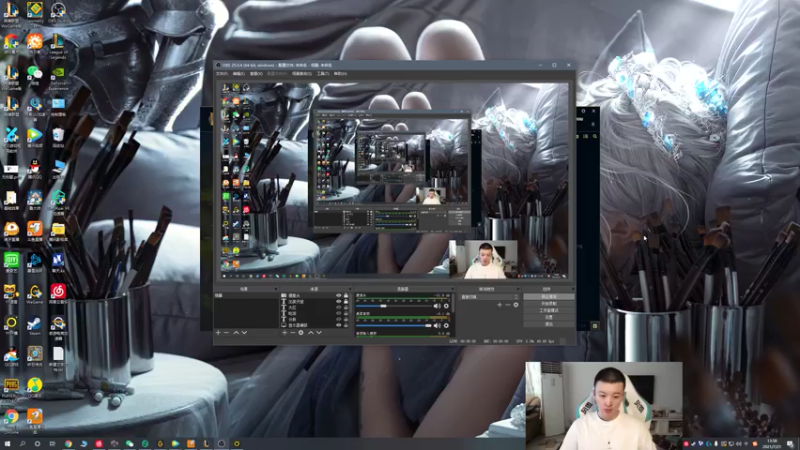Add a new scene with the Scenes plus icon
The width and height of the screenshot is (800, 450).
[218, 333]
